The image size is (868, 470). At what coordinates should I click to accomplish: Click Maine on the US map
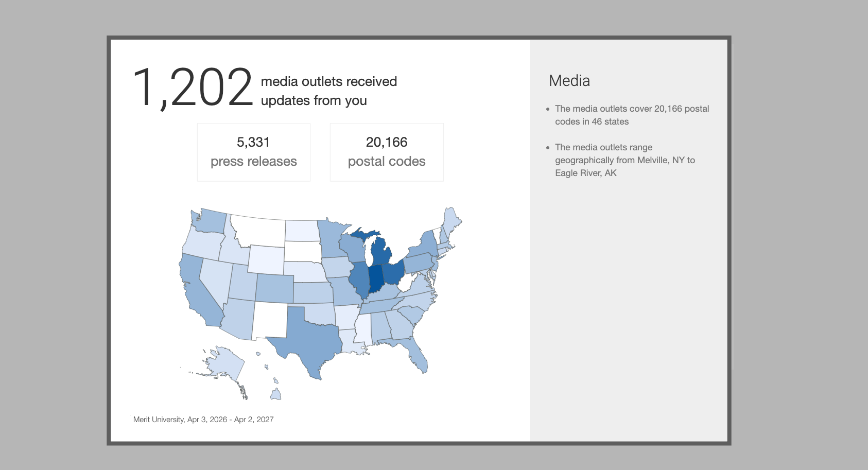tap(452, 219)
